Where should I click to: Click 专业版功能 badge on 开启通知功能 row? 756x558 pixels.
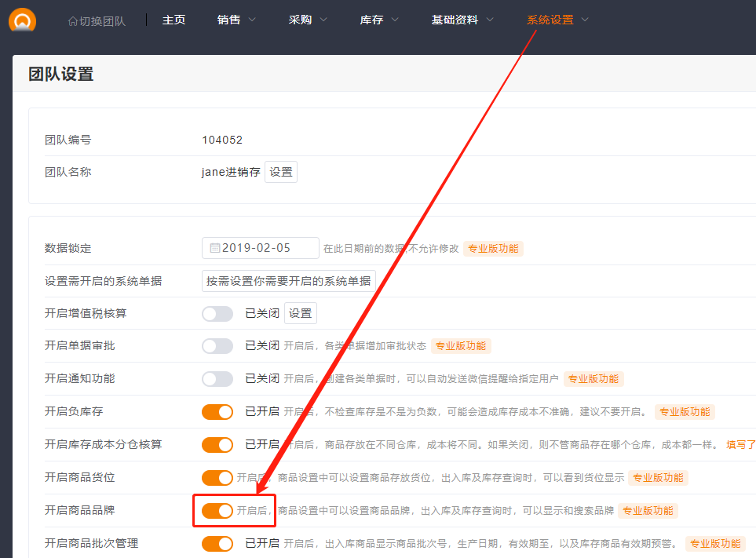point(593,379)
